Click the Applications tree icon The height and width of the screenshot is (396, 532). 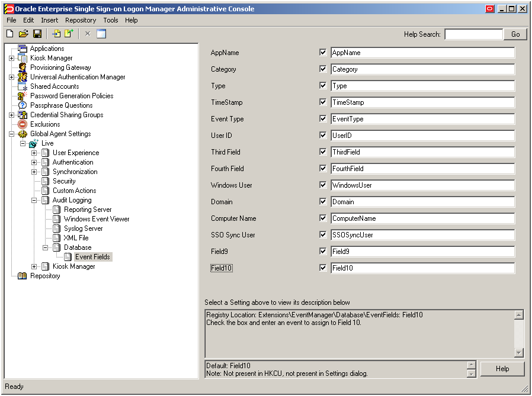[x=23, y=49]
